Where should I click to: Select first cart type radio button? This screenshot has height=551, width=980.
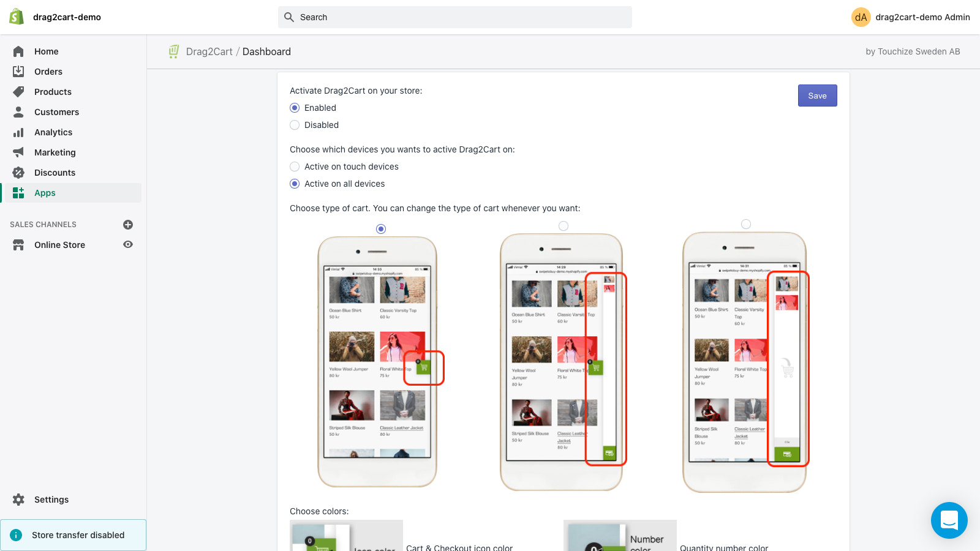click(381, 229)
